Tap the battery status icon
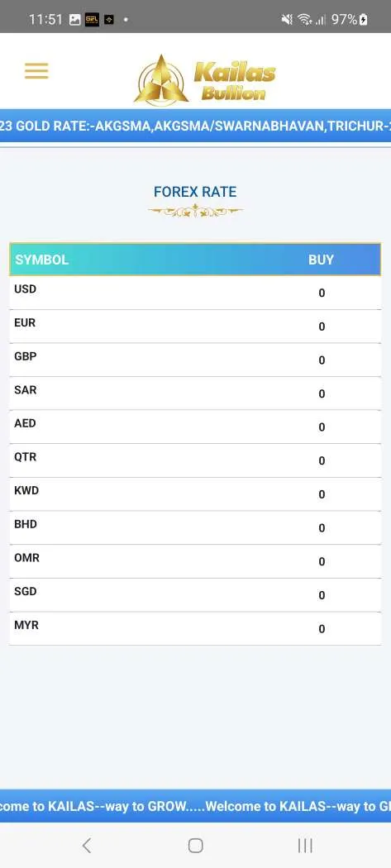 click(364, 19)
